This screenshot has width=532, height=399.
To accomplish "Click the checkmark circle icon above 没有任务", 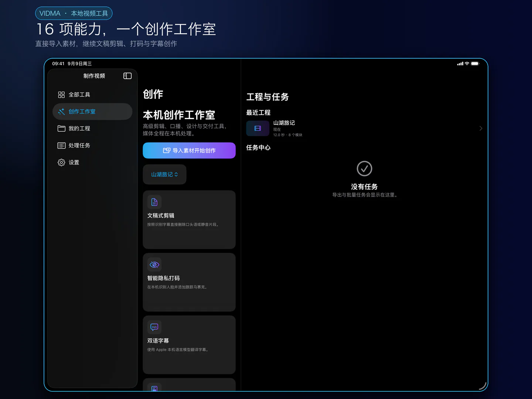I will 364,168.
